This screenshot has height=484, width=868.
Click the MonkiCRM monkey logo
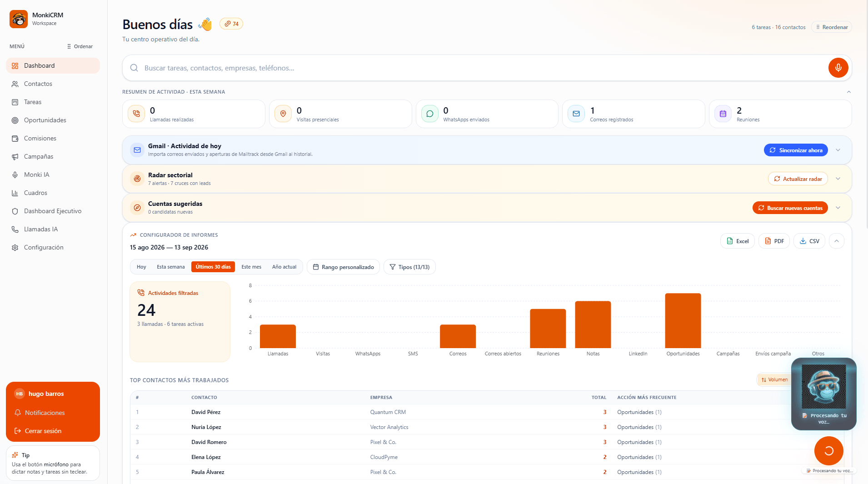coord(19,19)
